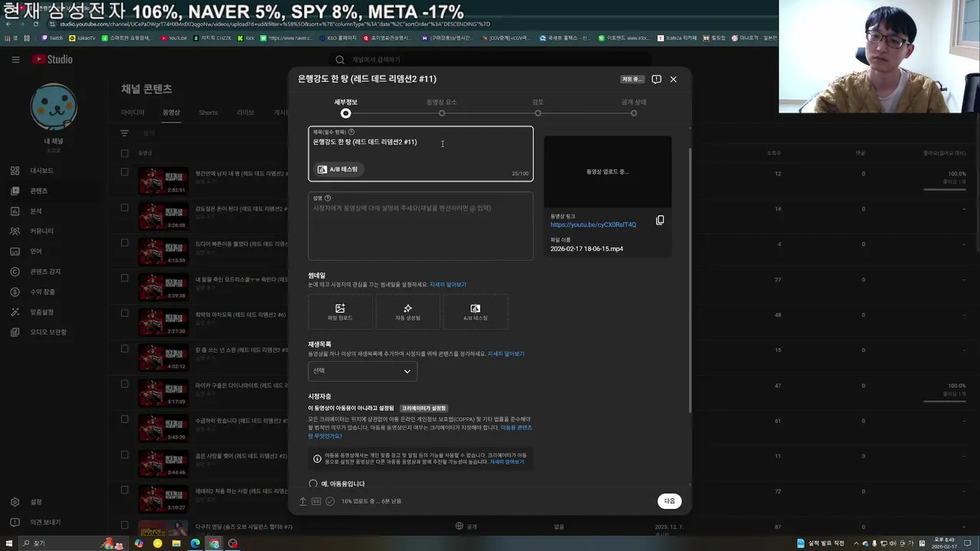Click the content list filter icon
This screenshot has height=551, width=980.
124,133
